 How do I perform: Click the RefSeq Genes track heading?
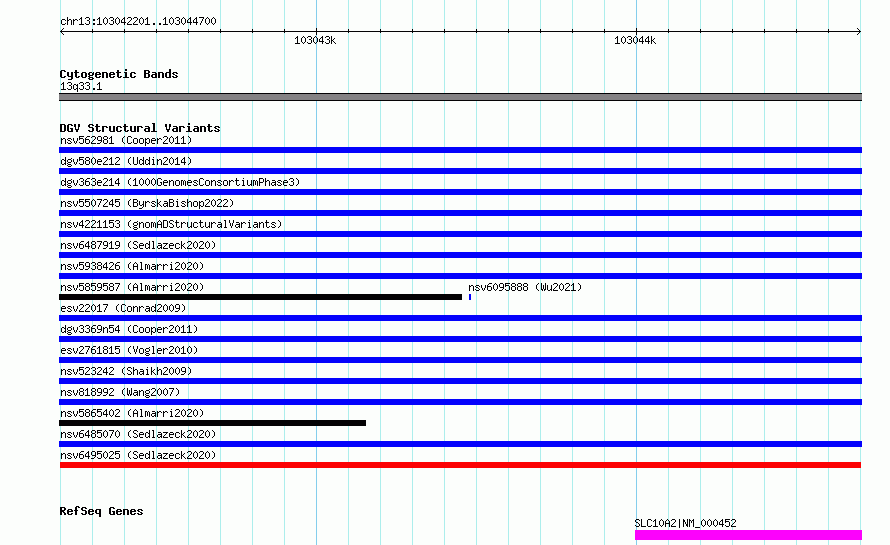coord(101,511)
